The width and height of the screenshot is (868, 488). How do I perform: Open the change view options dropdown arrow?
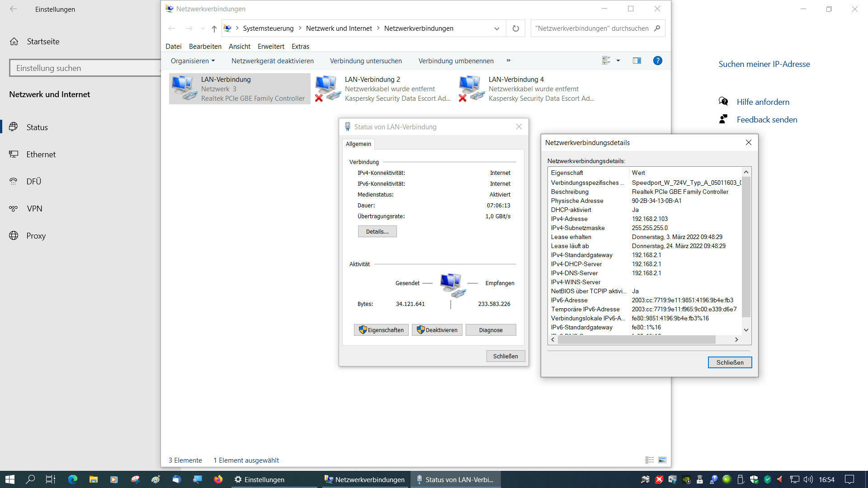(x=618, y=61)
